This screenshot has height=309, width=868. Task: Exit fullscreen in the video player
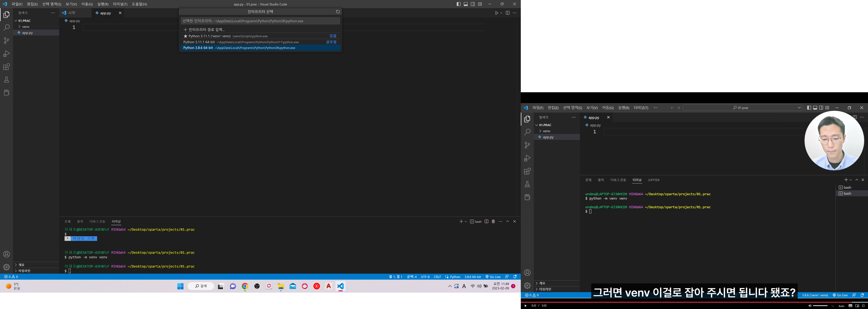click(863, 306)
